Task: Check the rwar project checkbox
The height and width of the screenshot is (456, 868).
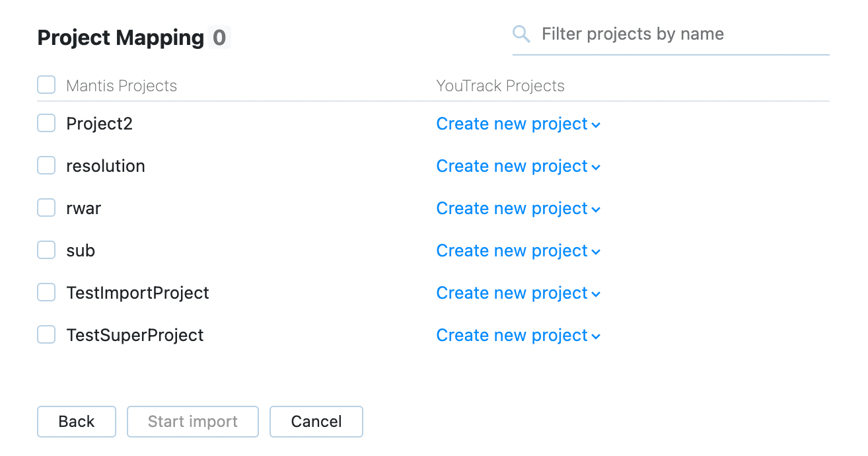Action: [x=46, y=208]
